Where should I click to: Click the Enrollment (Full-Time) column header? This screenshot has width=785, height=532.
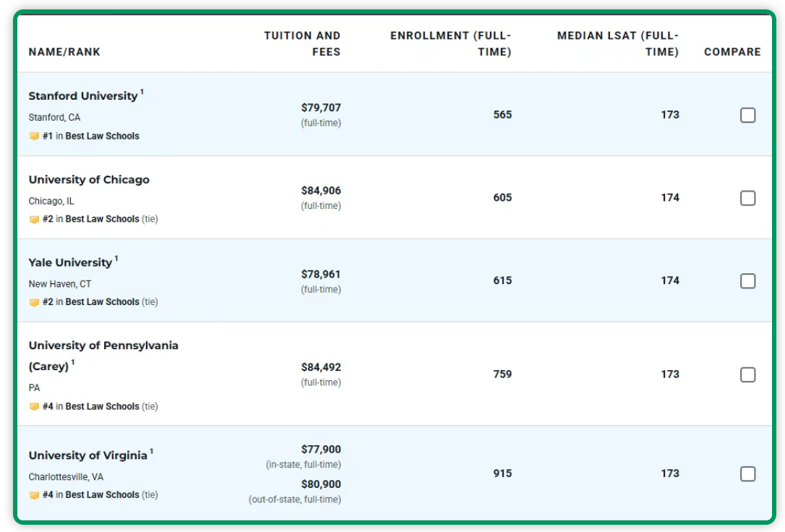[451, 43]
